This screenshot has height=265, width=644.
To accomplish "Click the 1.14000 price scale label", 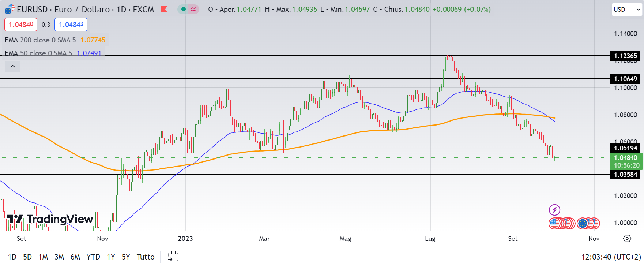I will (625, 34).
